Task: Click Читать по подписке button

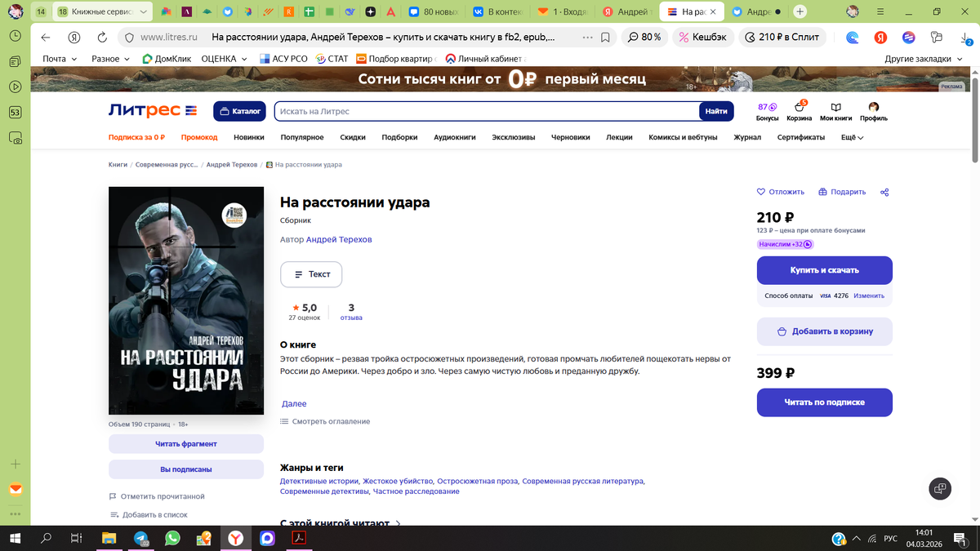Action: (824, 402)
